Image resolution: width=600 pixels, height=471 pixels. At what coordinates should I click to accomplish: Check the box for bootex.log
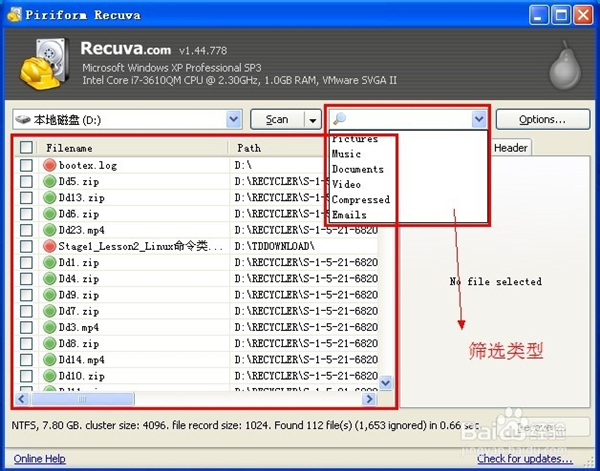[26, 165]
